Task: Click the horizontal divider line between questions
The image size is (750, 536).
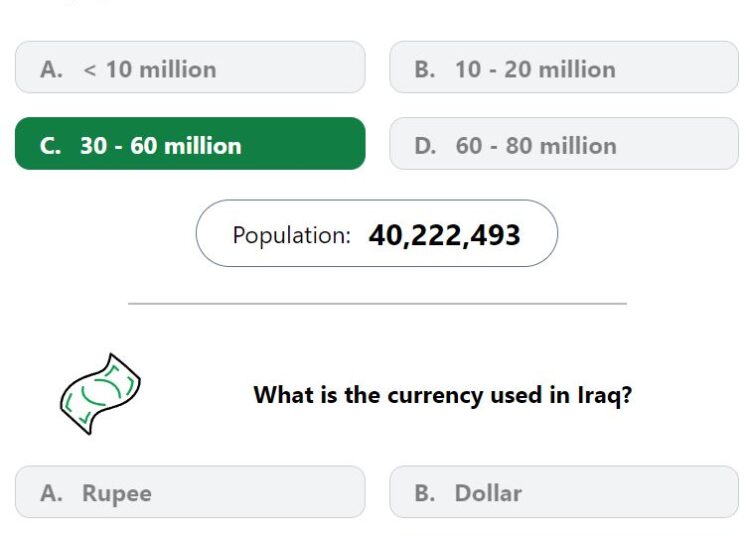Action: coord(377,303)
